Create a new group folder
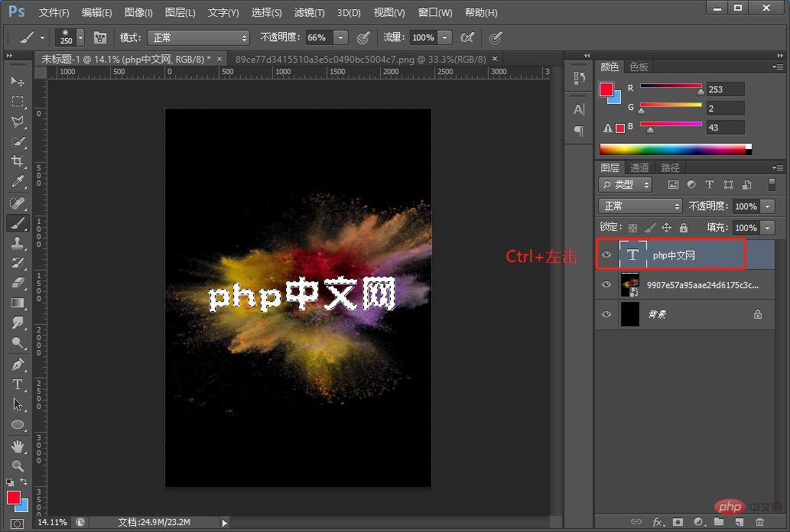The width and height of the screenshot is (790, 532). coord(719,522)
